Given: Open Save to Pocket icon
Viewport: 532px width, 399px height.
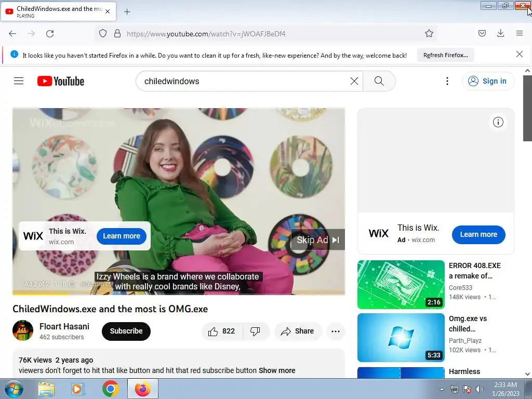Looking at the screenshot, I should pyautogui.click(x=482, y=33).
